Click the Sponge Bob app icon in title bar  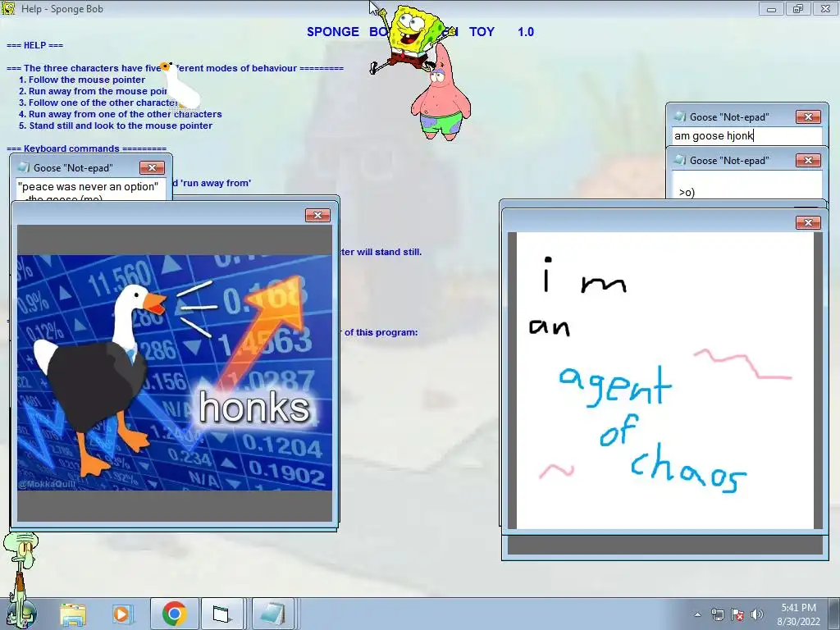[8, 8]
